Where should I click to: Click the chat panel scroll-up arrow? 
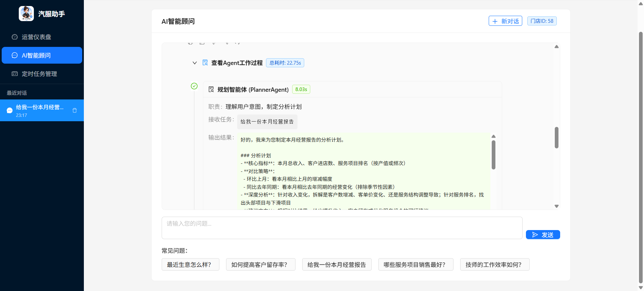click(556, 47)
